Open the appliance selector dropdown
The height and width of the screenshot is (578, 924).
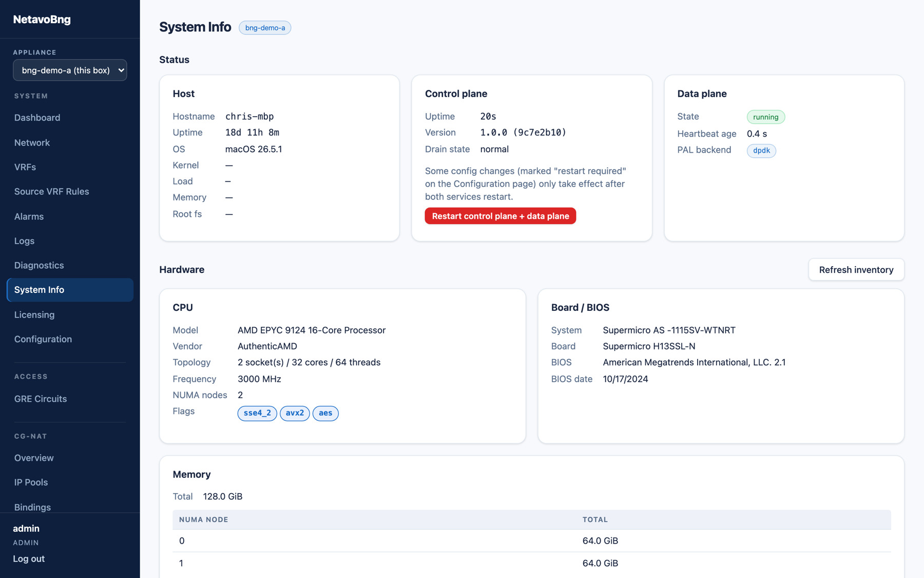coord(70,70)
